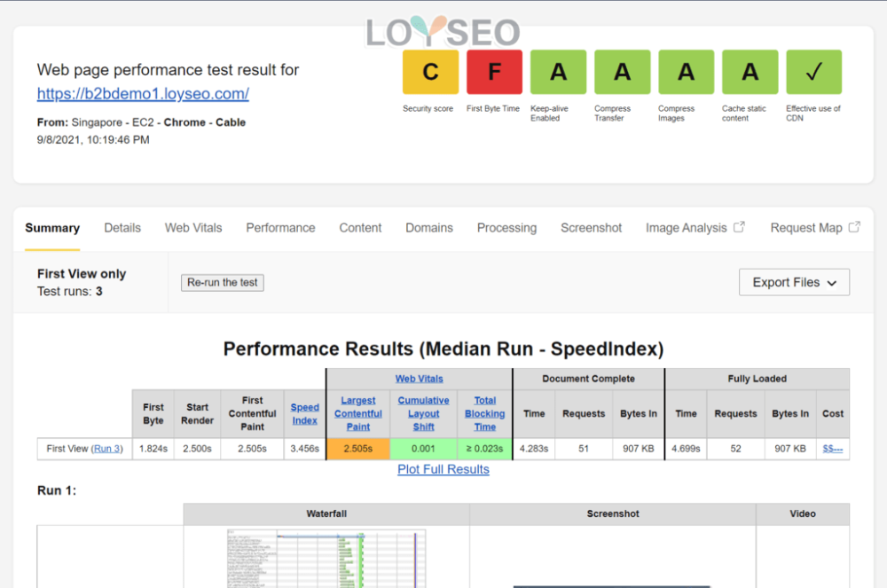Click the Security score C grade badge
This screenshot has width=887, height=588.
pos(430,72)
